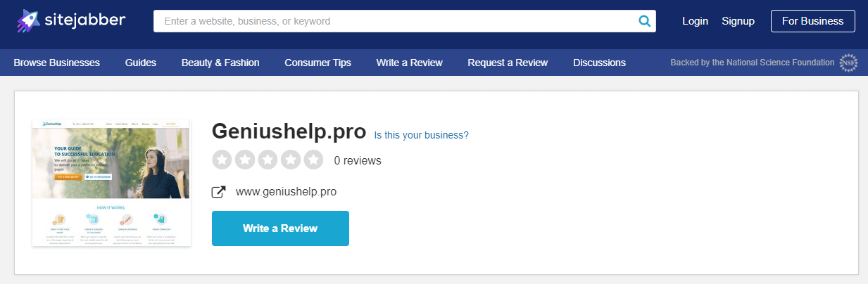
Task: Go to Beauty & Fashion section
Action: [220, 63]
